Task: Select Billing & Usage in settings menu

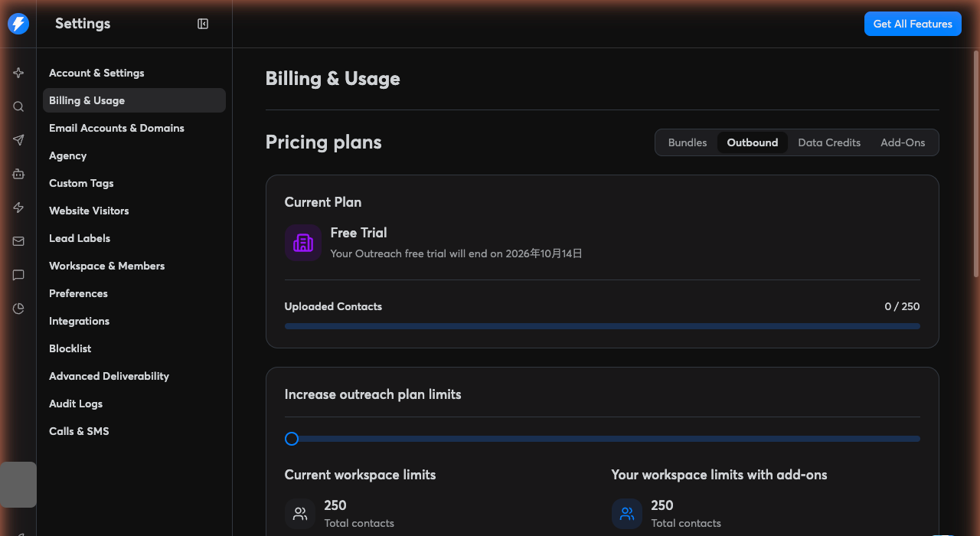Action: pyautogui.click(x=134, y=100)
